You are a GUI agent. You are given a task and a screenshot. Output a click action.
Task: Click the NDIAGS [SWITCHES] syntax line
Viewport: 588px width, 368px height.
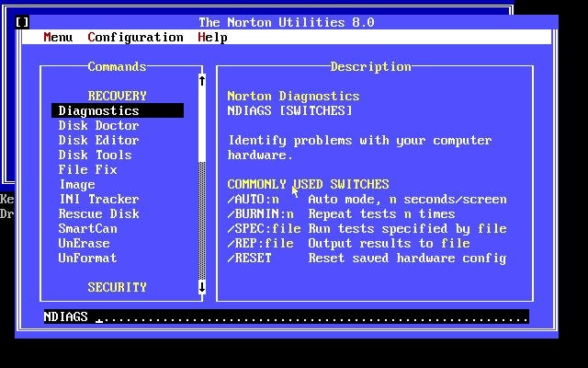[290, 110]
